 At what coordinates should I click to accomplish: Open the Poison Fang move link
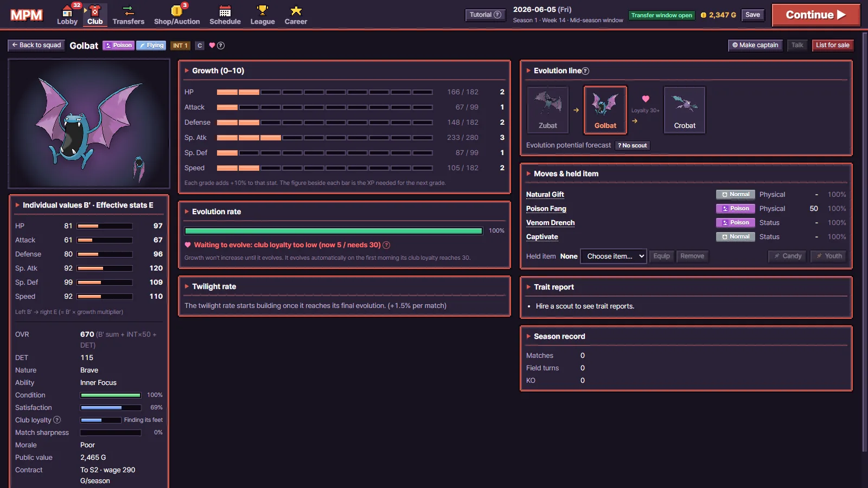click(546, 209)
